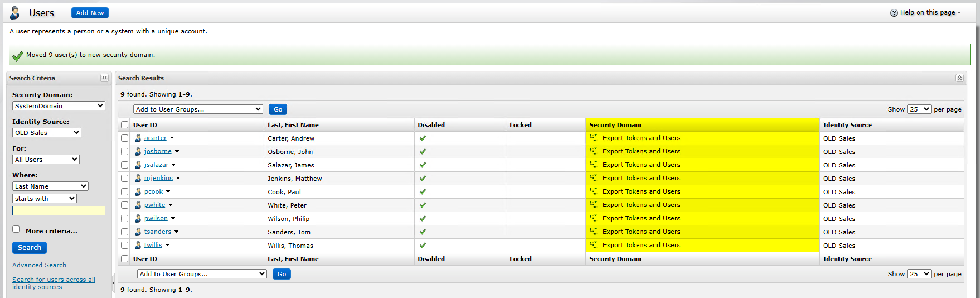This screenshot has height=298, width=980.
Task: Open the context arrow next to mjenkins
Action: click(x=178, y=179)
